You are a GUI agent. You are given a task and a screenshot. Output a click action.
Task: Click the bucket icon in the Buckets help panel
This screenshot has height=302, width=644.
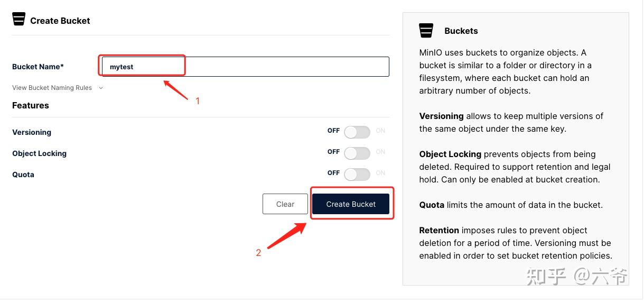tap(426, 30)
